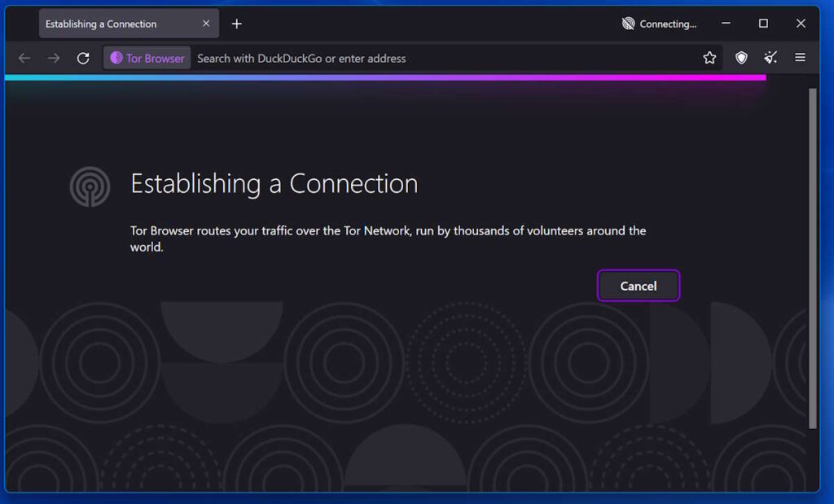Bookmark this page using the star icon
This screenshot has height=504, width=834.
click(709, 58)
